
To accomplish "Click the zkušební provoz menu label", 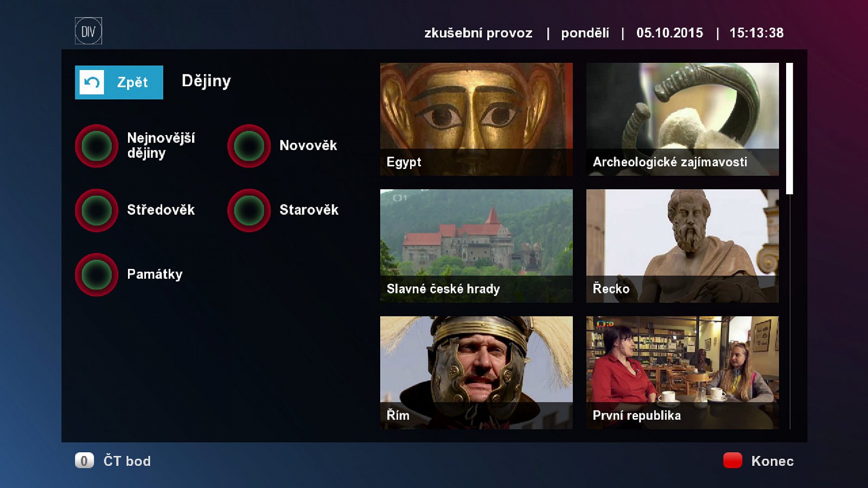I will 478,33.
